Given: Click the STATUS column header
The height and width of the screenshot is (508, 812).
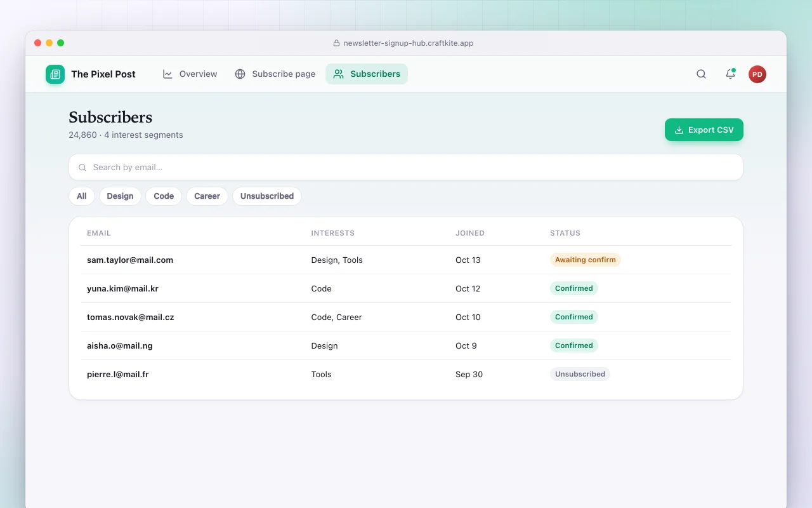Looking at the screenshot, I should tap(565, 233).
